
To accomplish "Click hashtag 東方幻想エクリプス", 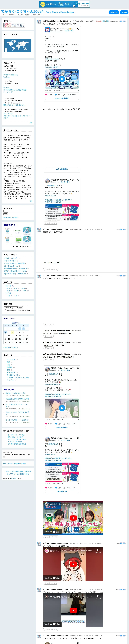I will pos(18,271).
